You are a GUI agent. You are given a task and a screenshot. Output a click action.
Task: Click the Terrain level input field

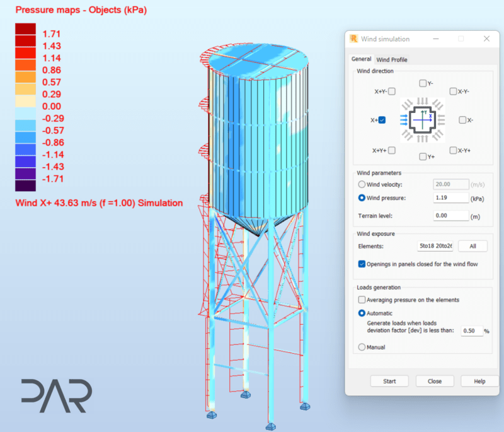(451, 216)
